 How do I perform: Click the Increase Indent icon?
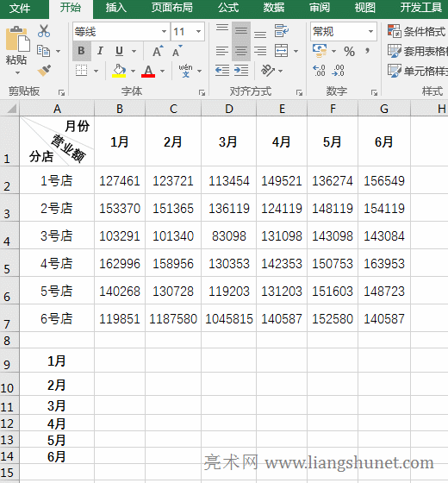coord(241,71)
